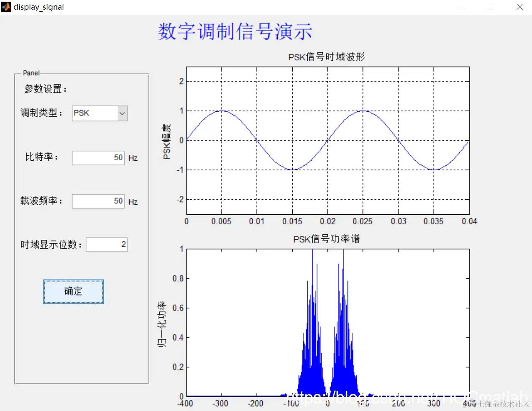Image resolution: width=532 pixels, height=411 pixels.
Task: Minimize the display_signal window
Action: (x=461, y=7)
